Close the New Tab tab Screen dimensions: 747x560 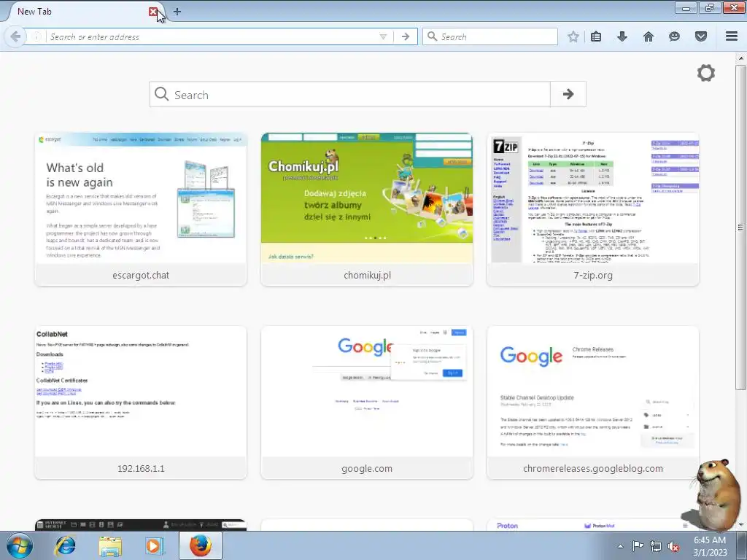tap(153, 12)
